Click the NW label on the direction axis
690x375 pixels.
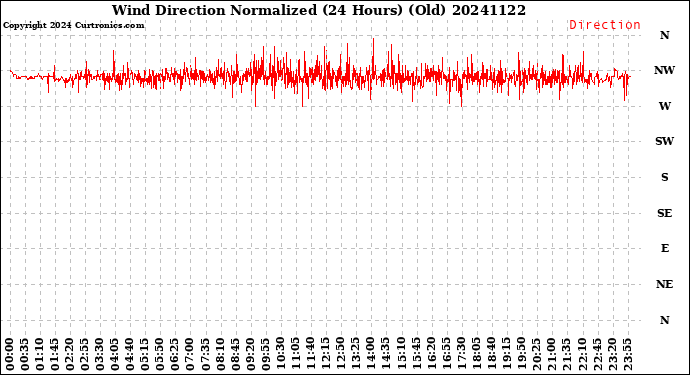[x=664, y=70]
